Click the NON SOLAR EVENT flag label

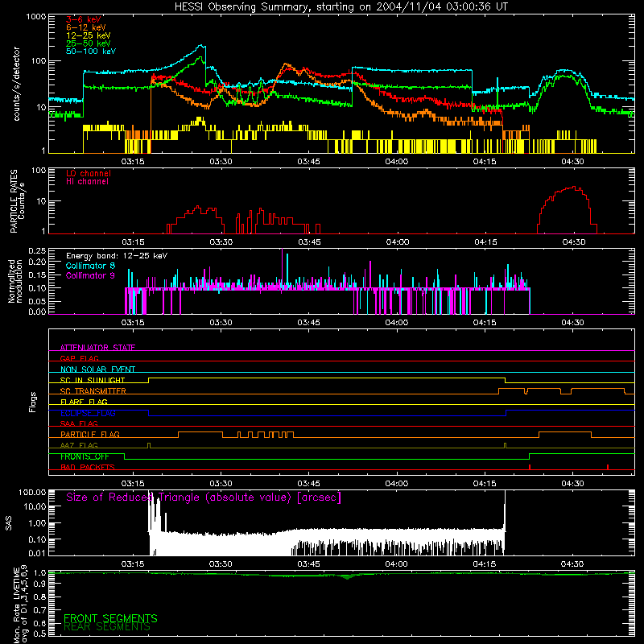coord(97,369)
